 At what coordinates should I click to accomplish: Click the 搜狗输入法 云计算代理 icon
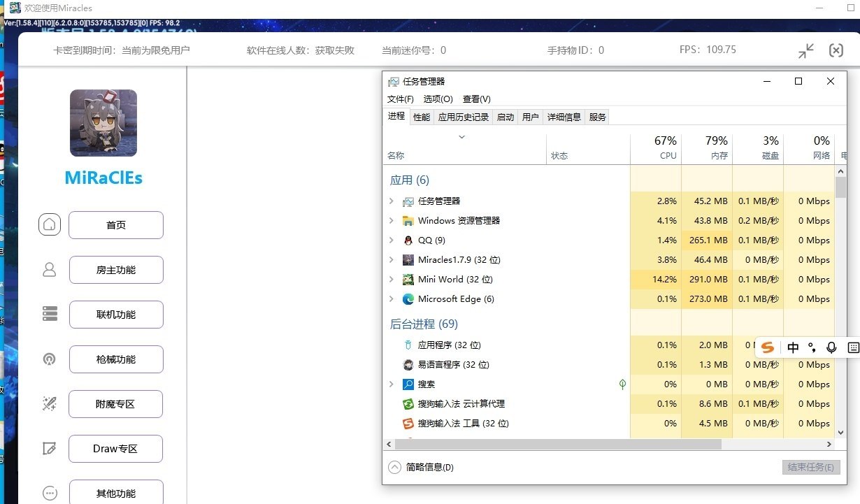[408, 404]
